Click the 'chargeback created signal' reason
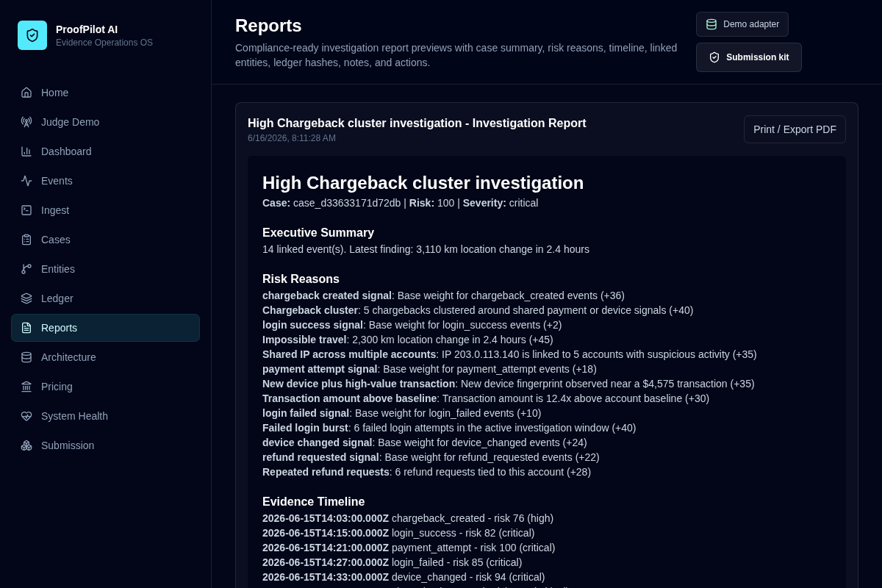Viewport: 882px width, 588px height. click(443, 295)
